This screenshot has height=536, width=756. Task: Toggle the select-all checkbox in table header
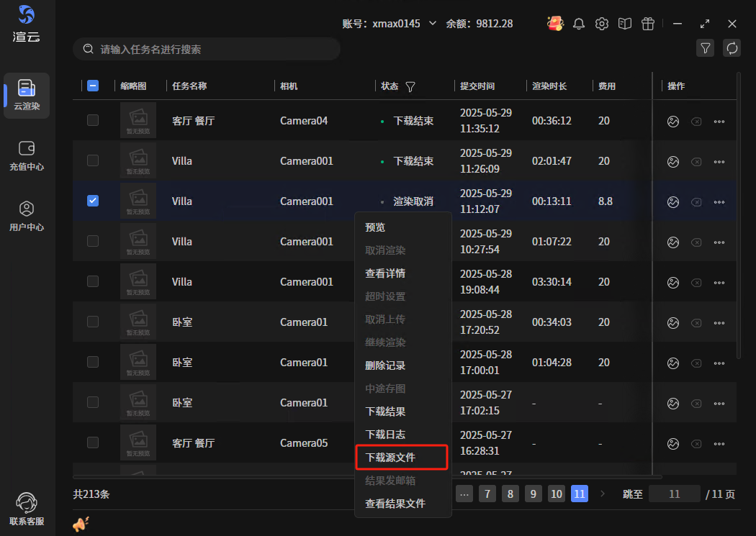(x=93, y=86)
